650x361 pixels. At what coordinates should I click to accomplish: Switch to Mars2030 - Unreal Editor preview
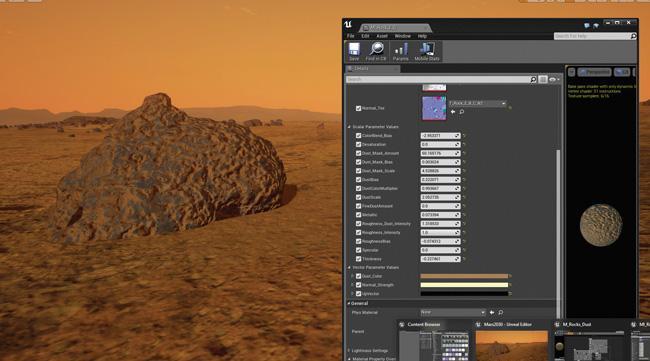tap(512, 340)
